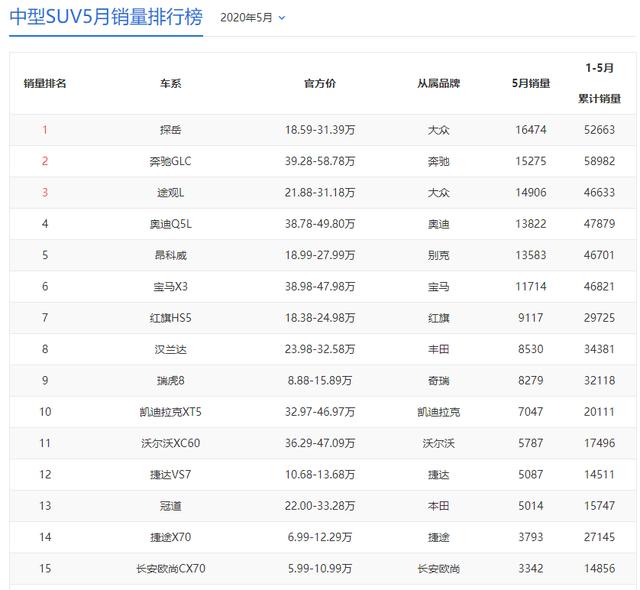This screenshot has width=640, height=590.
Task: Click price 38.78-49.80万 for 奥迪Q5L
Action: point(320,224)
